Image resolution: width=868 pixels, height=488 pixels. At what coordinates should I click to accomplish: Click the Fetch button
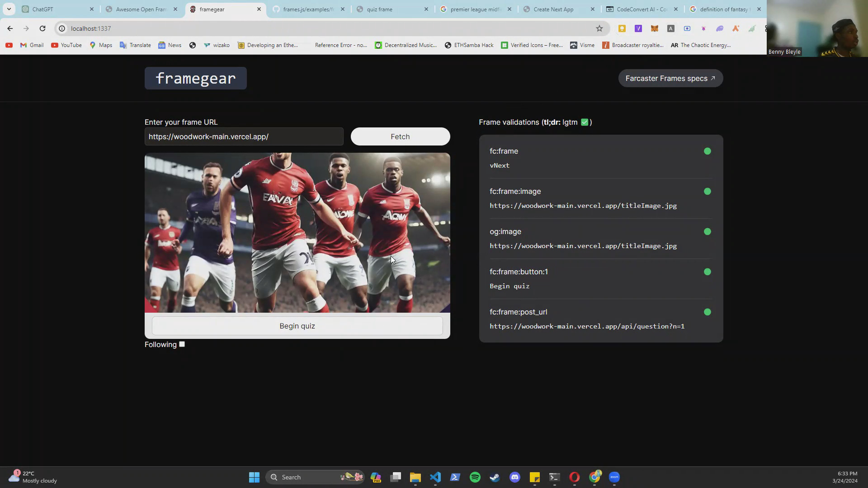[400, 136]
